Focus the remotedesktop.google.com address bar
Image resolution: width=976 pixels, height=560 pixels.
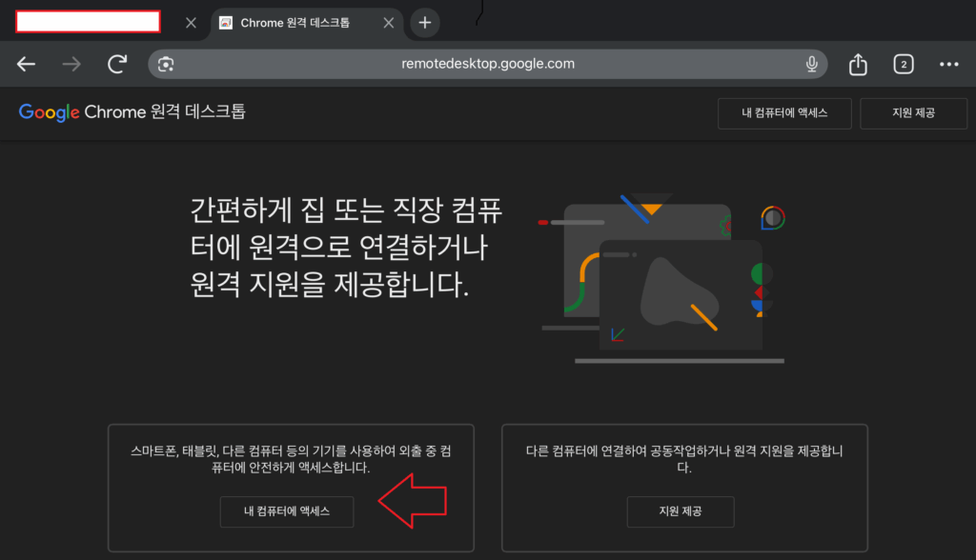487,64
